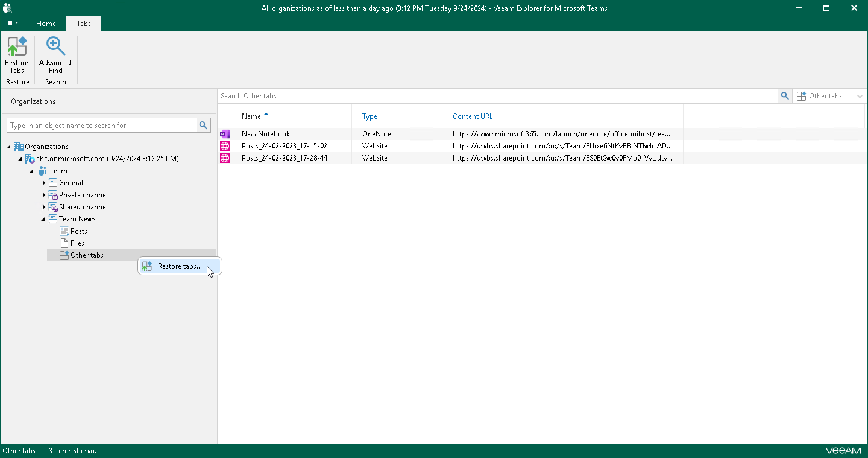Expand the Shared channel node
The width and height of the screenshot is (868, 458).
click(x=43, y=206)
